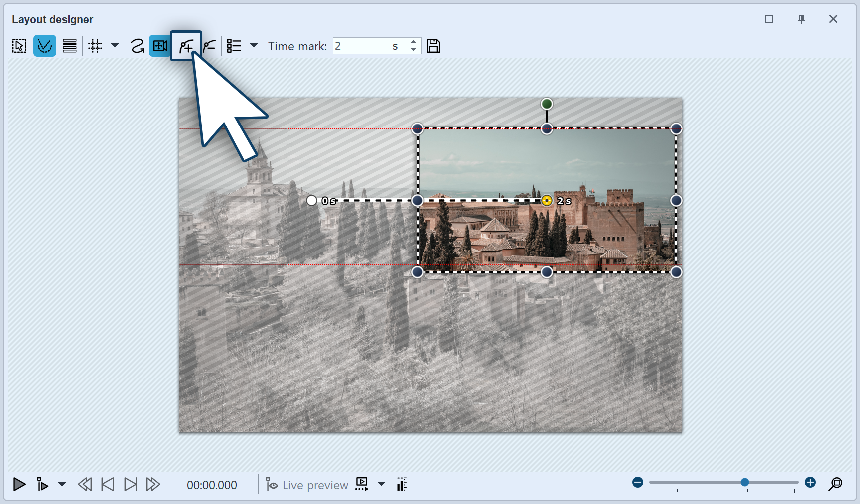Select the object selection tool
The height and width of the screenshot is (504, 860).
[19, 45]
